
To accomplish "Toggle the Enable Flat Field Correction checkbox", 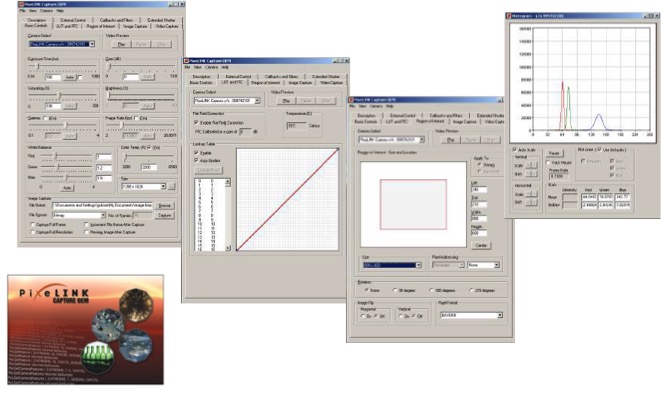I will point(196,122).
